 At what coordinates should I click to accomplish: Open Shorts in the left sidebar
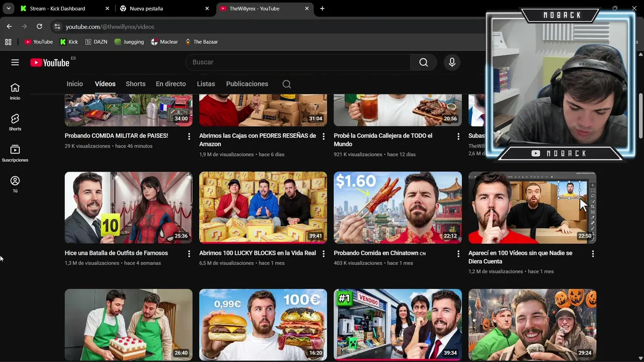click(x=15, y=122)
